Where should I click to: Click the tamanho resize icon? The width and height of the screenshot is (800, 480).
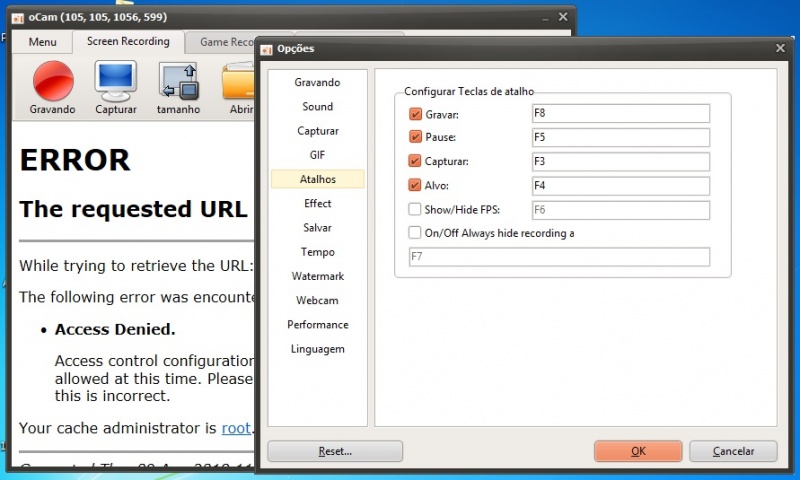coord(178,82)
